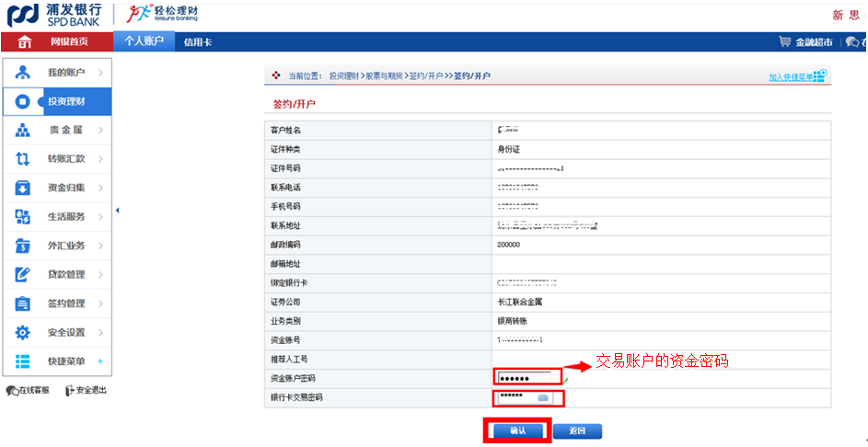The height and width of the screenshot is (447, 868).
Task: Collapse the sidebar with the small arrow
Action: pos(118,211)
